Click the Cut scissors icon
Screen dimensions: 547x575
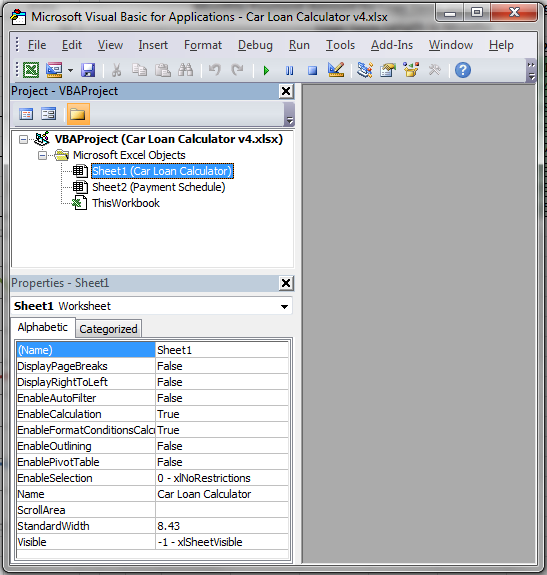(116, 70)
